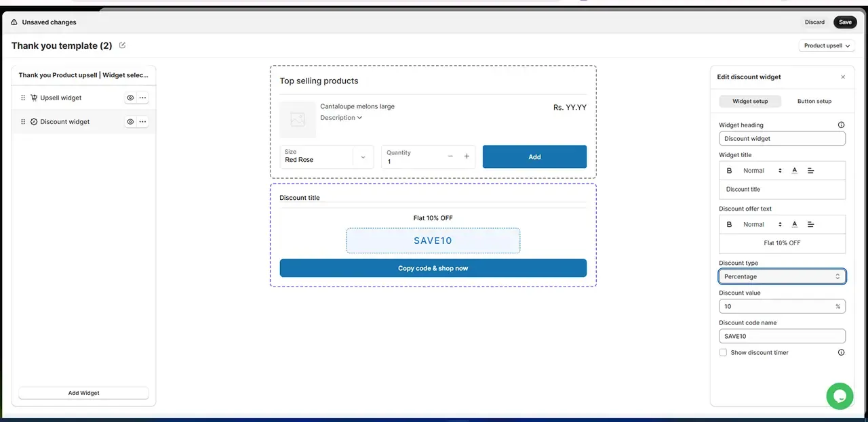Screen dimensions: 868x422
Task: Click the Widget heading info icon
Action: (x=842, y=125)
